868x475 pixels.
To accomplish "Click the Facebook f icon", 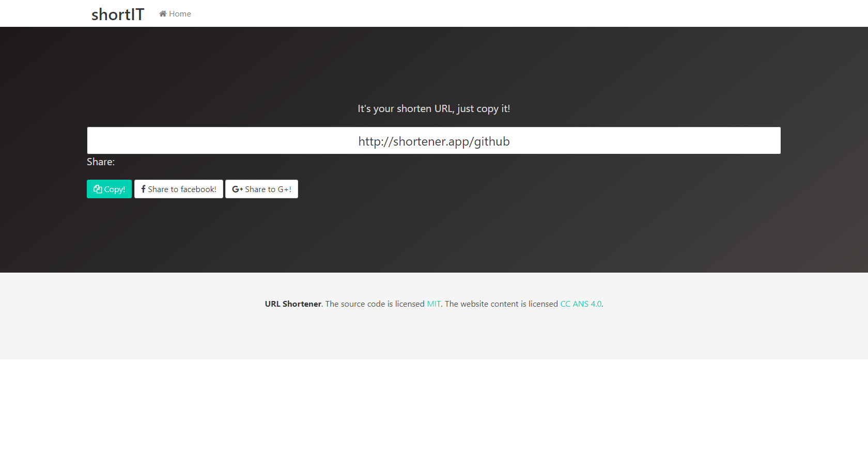I will pos(143,189).
